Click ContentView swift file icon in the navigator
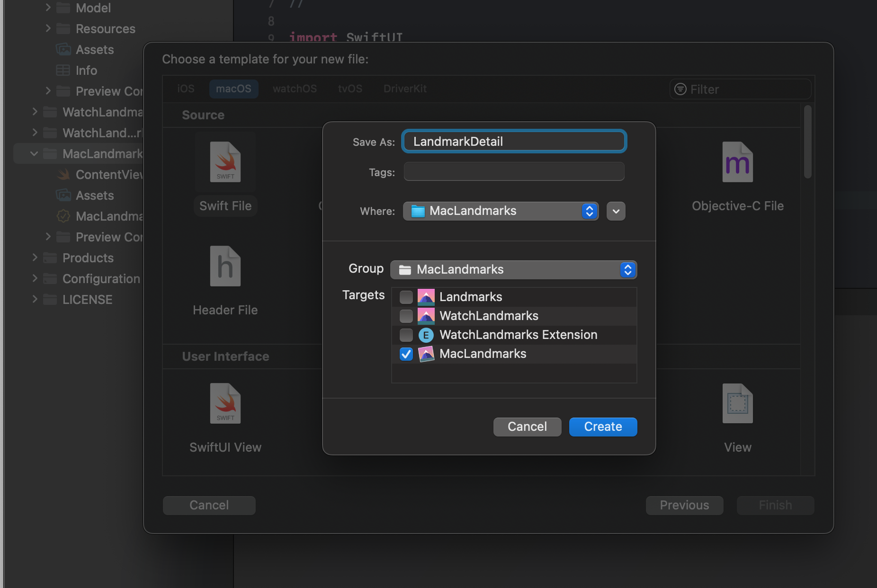 (x=63, y=175)
